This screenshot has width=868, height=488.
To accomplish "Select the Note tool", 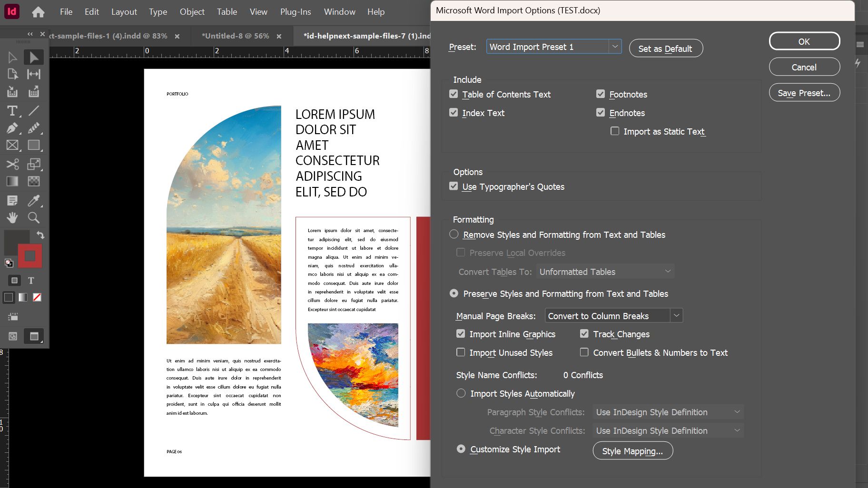I will click(x=12, y=200).
